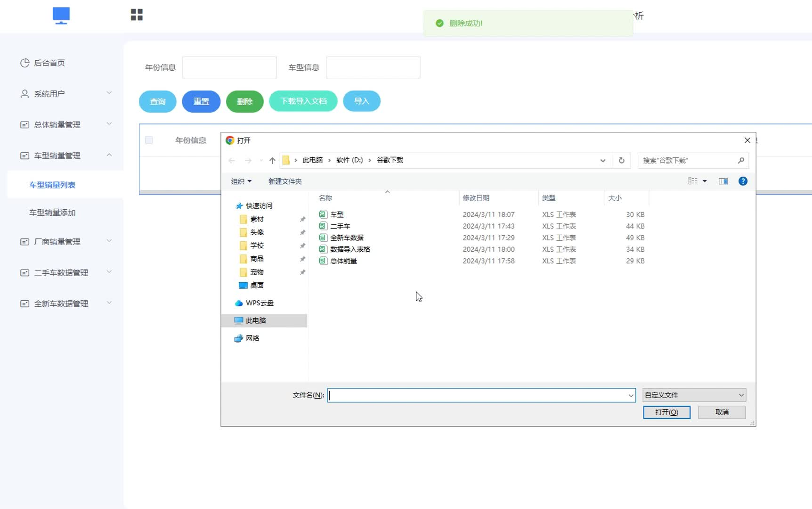Sort files by 类型 column header

click(549, 198)
